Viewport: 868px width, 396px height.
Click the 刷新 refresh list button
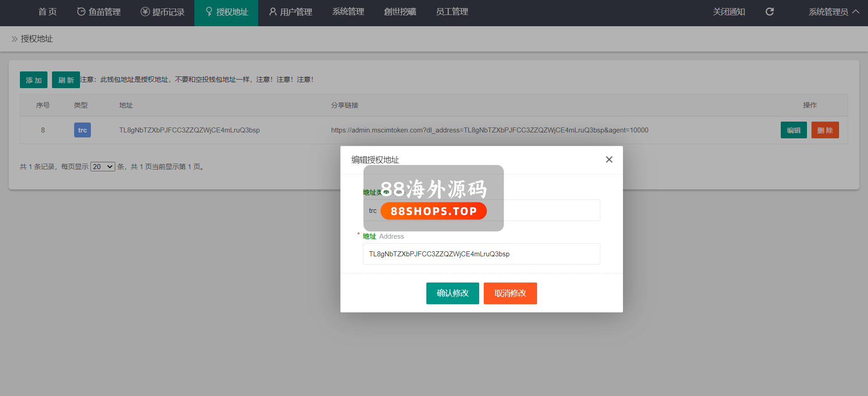click(x=66, y=80)
